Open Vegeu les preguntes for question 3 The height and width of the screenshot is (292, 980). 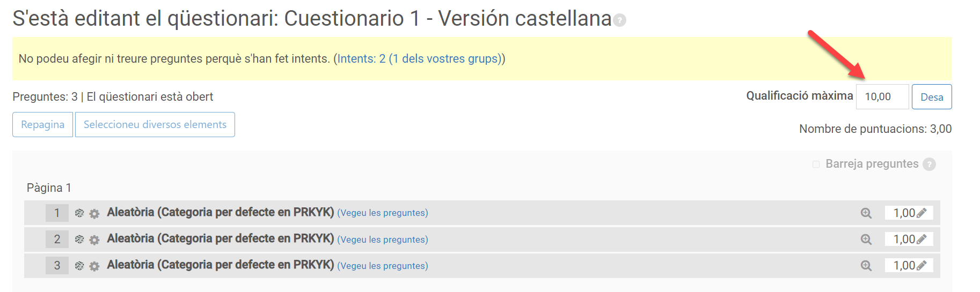(x=382, y=266)
